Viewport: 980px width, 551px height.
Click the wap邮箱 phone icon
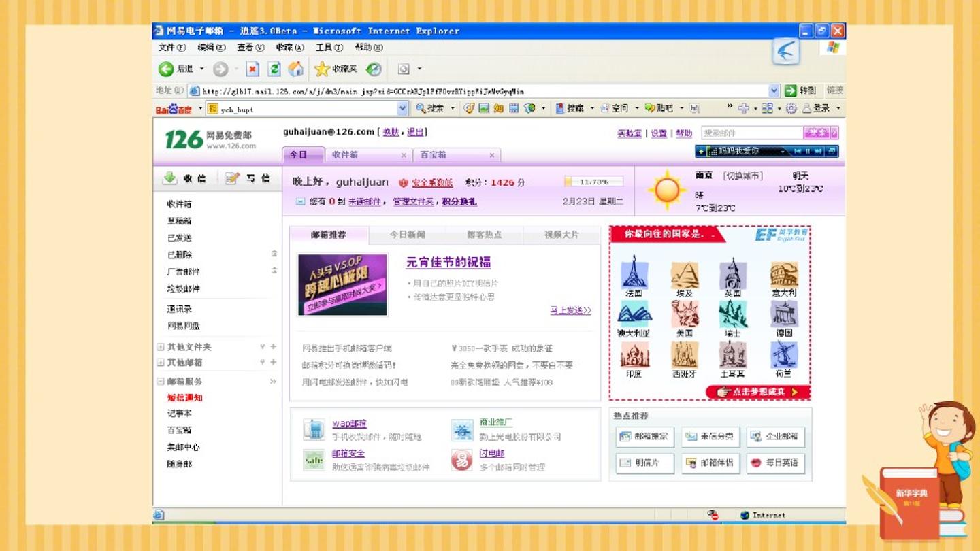click(x=314, y=429)
